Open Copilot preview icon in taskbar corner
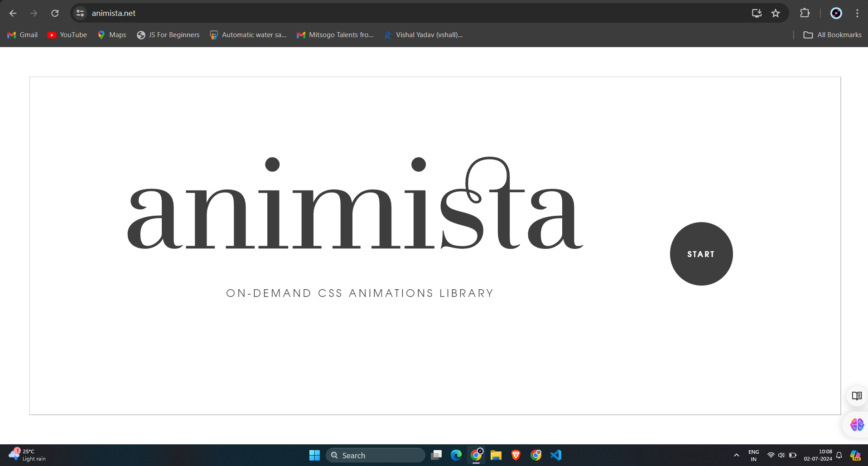This screenshot has height=466, width=868. (x=855, y=455)
